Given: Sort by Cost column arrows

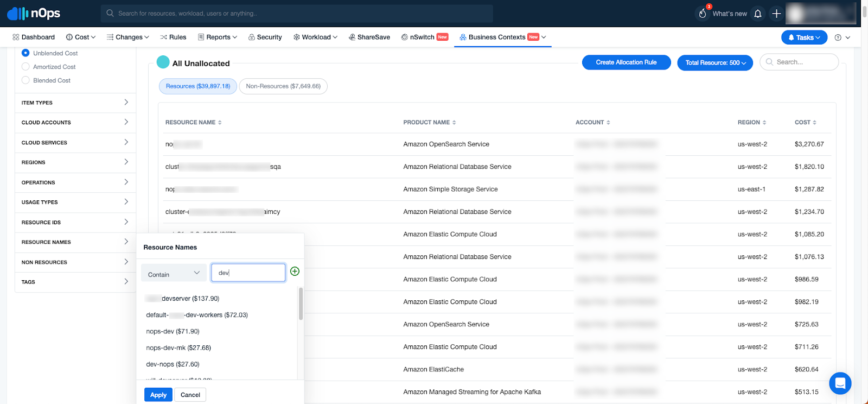Looking at the screenshot, I should (x=814, y=123).
